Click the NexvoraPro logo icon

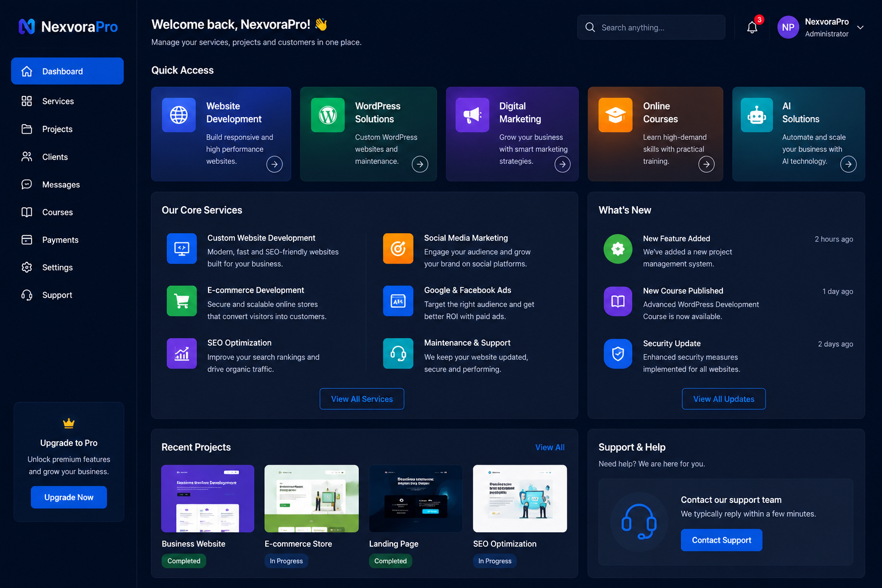pos(27,26)
